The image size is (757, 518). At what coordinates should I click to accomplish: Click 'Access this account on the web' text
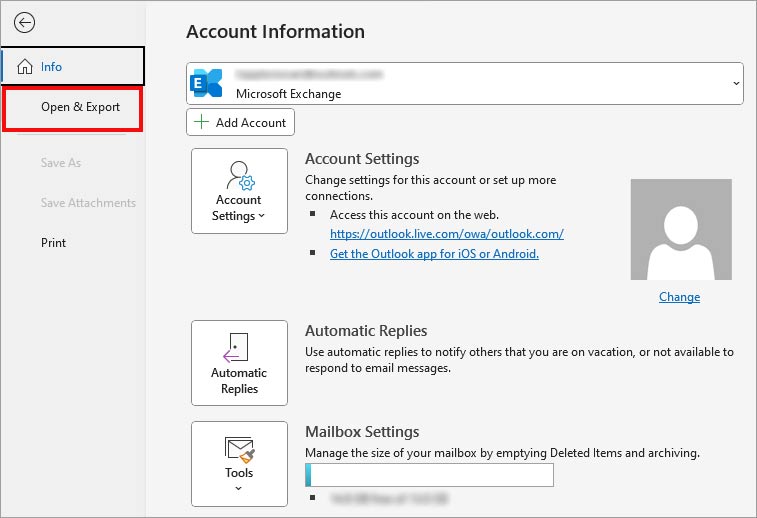[x=414, y=215]
